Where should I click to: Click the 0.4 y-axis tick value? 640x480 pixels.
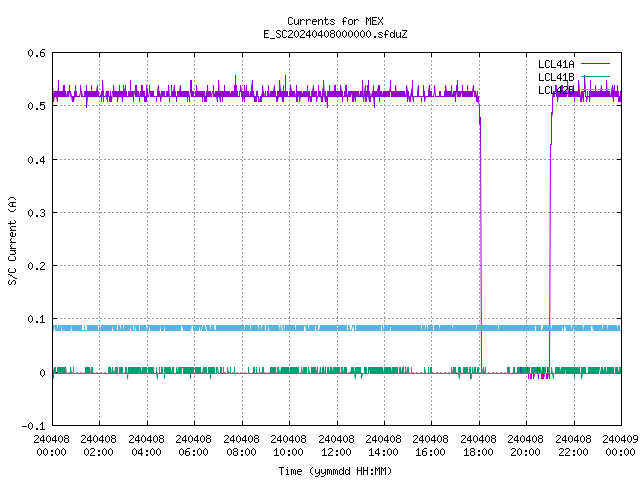[x=36, y=160]
